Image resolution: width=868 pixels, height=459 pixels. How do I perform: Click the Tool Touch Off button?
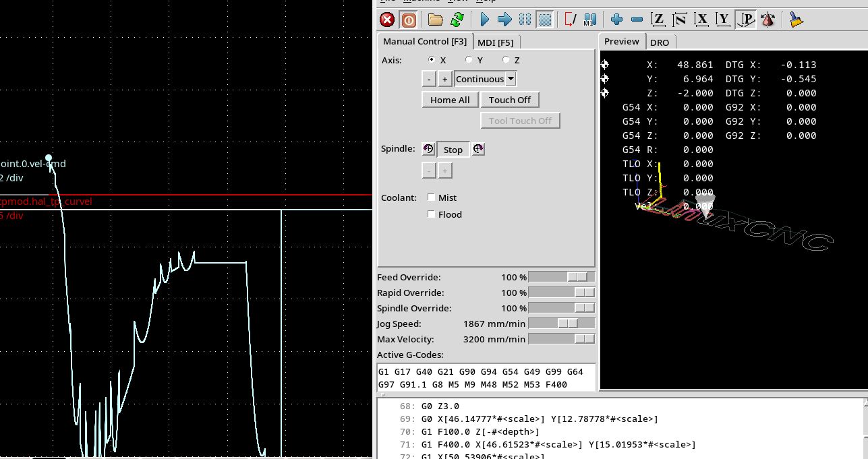pos(521,121)
